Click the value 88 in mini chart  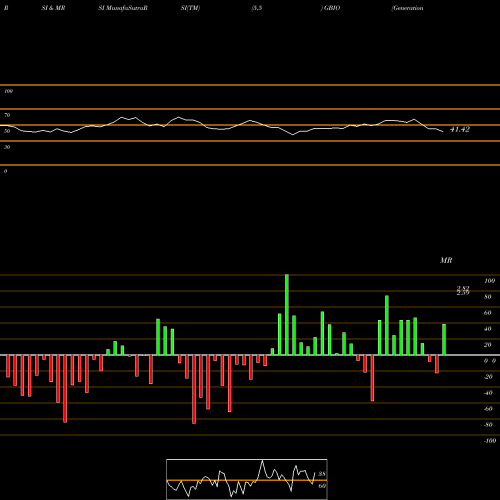322,474
